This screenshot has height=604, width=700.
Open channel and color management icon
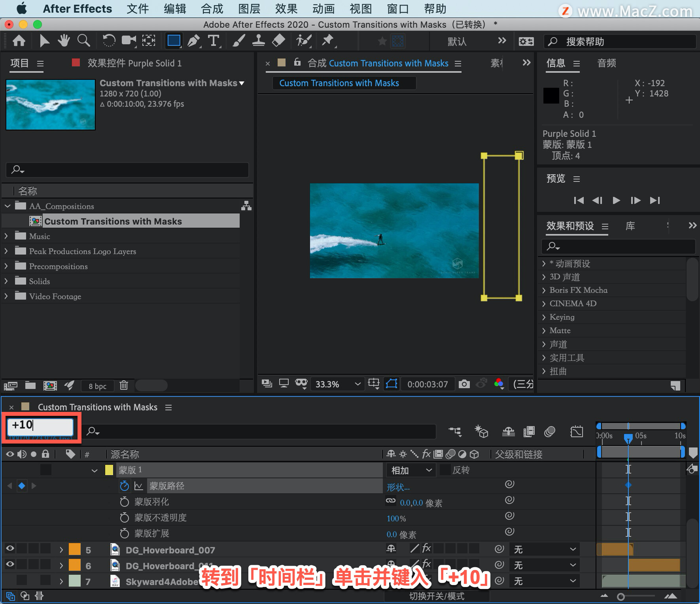[499, 383]
